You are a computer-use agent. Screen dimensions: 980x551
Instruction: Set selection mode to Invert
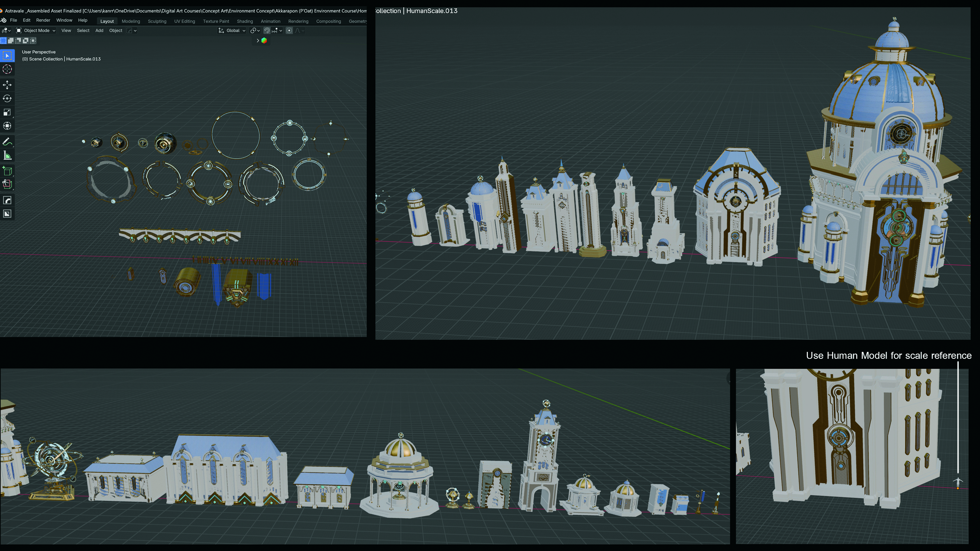click(26, 40)
